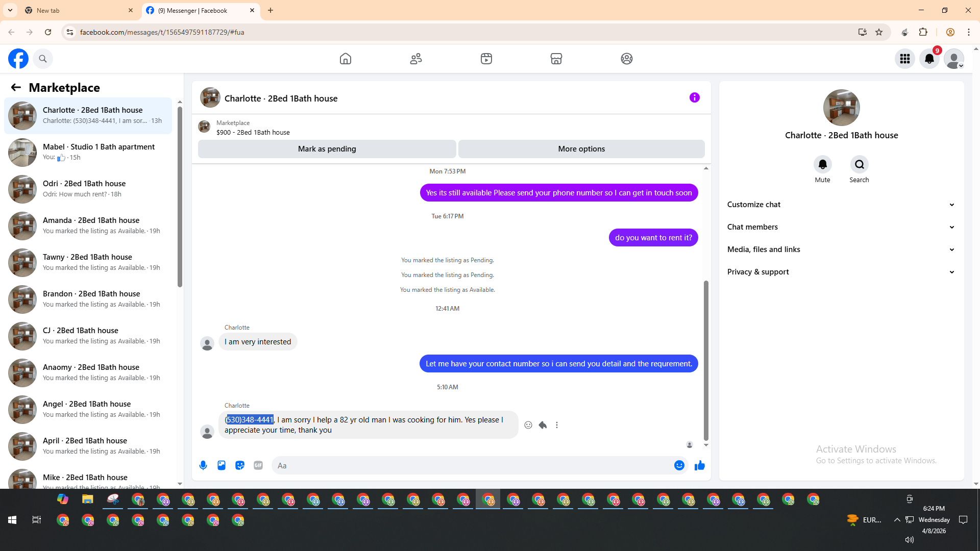Click the Mark as pending button
980x551 pixels.
(x=327, y=149)
